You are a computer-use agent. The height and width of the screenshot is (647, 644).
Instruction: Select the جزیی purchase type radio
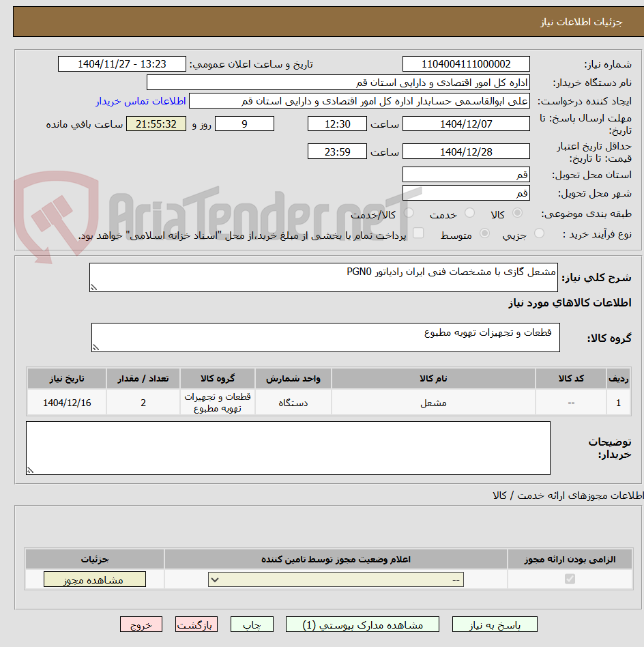pos(539,233)
